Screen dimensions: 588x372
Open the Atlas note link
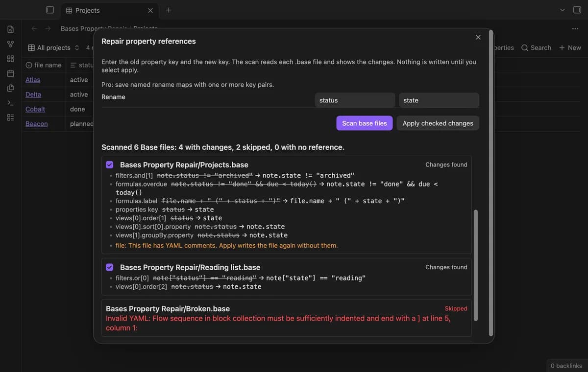[33, 80]
